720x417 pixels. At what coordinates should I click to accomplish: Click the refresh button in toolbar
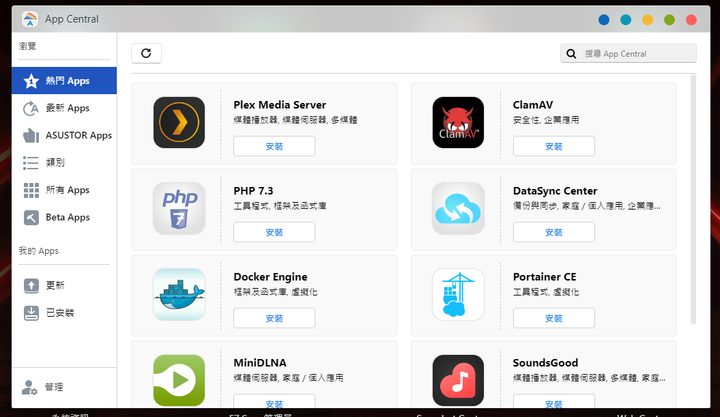(146, 53)
